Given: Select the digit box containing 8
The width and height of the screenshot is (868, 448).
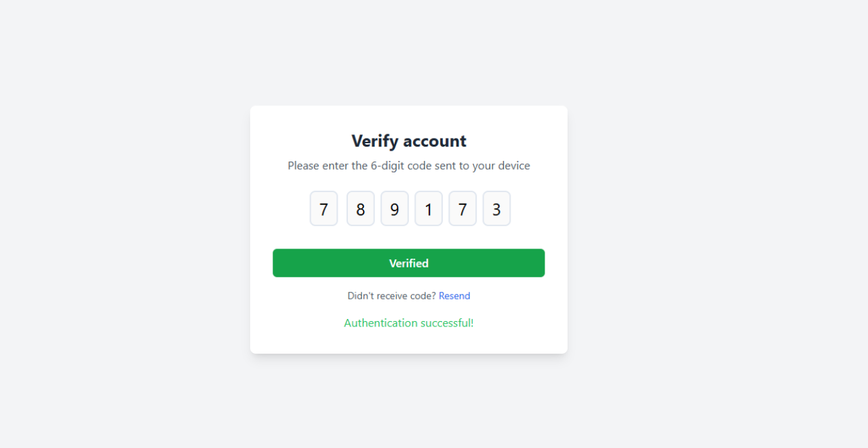Looking at the screenshot, I should (x=361, y=208).
